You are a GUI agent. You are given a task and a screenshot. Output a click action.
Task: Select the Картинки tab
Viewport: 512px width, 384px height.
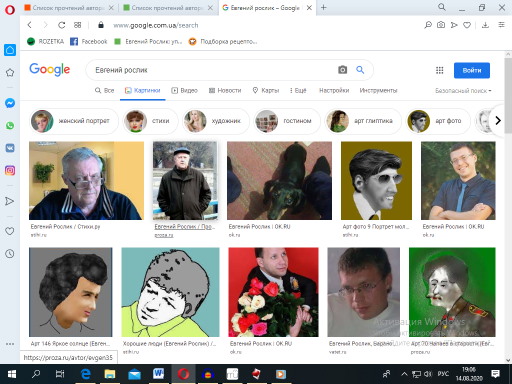pyautogui.click(x=143, y=90)
